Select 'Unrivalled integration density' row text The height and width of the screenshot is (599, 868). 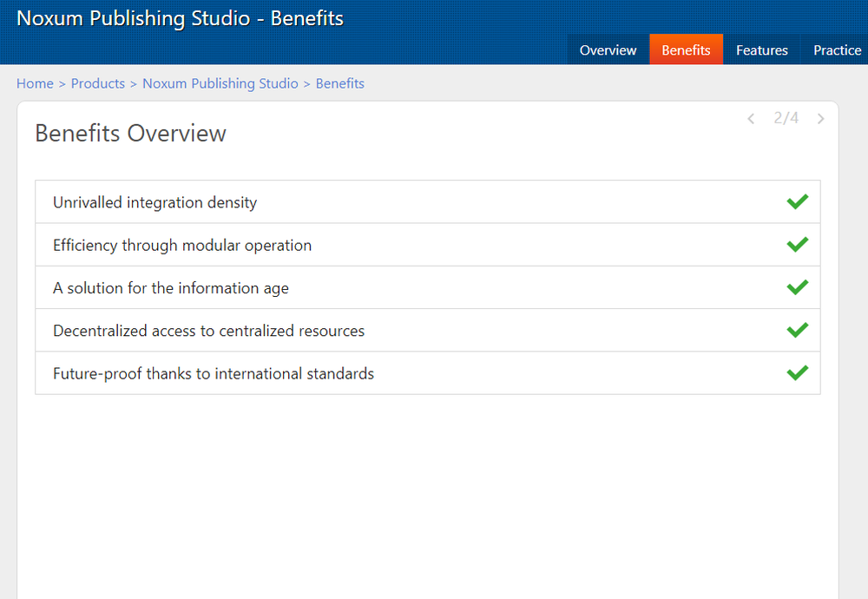[x=155, y=202]
